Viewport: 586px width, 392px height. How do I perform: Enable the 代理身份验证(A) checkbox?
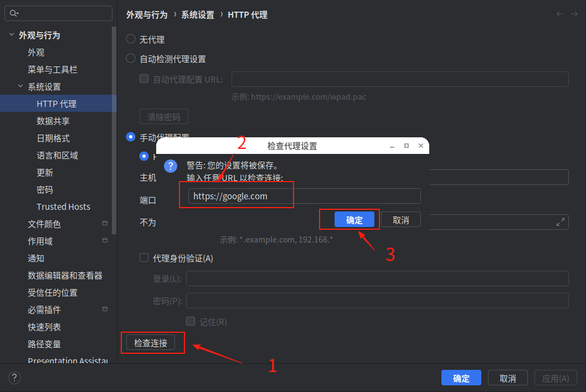143,259
